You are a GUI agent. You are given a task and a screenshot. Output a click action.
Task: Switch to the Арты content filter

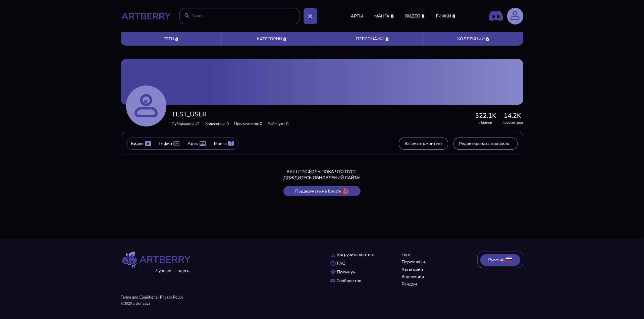(197, 144)
